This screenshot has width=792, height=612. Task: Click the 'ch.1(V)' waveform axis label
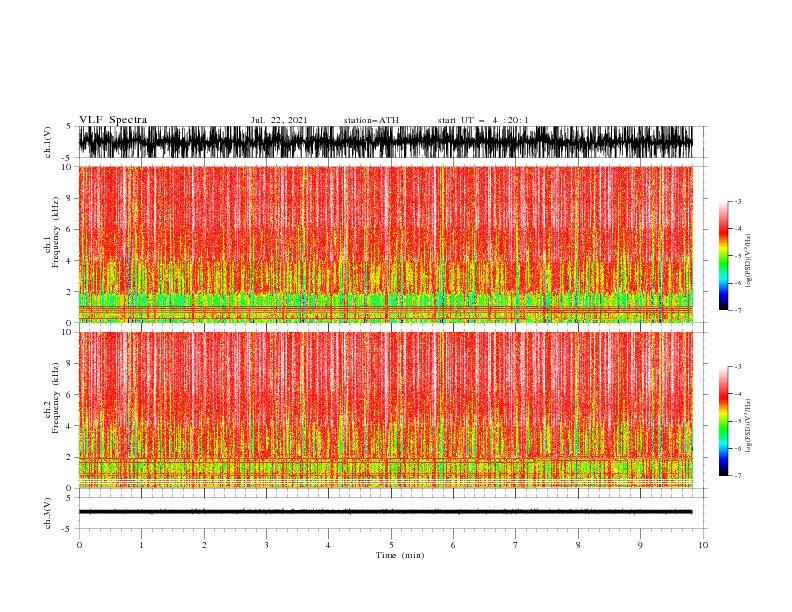point(48,142)
